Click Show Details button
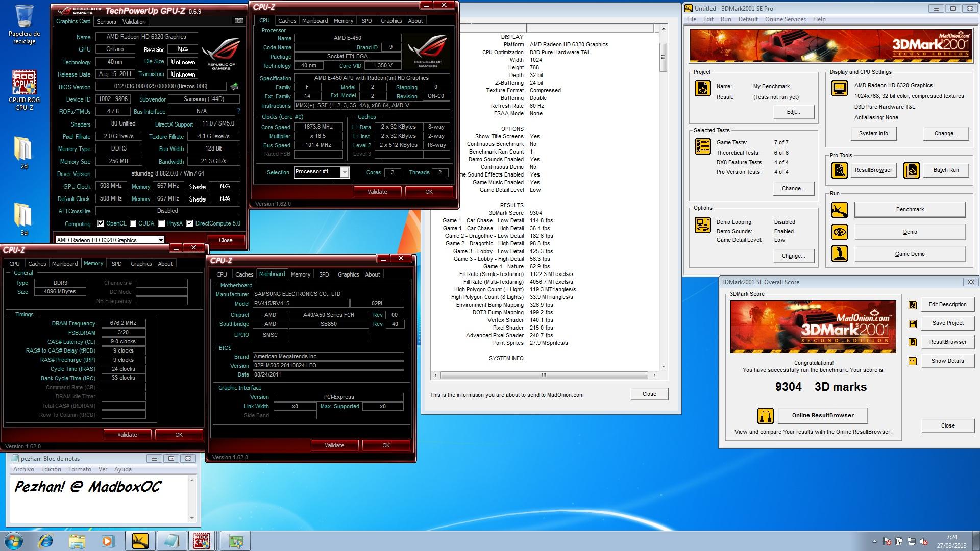This screenshot has width=980, height=551. pyautogui.click(x=947, y=361)
